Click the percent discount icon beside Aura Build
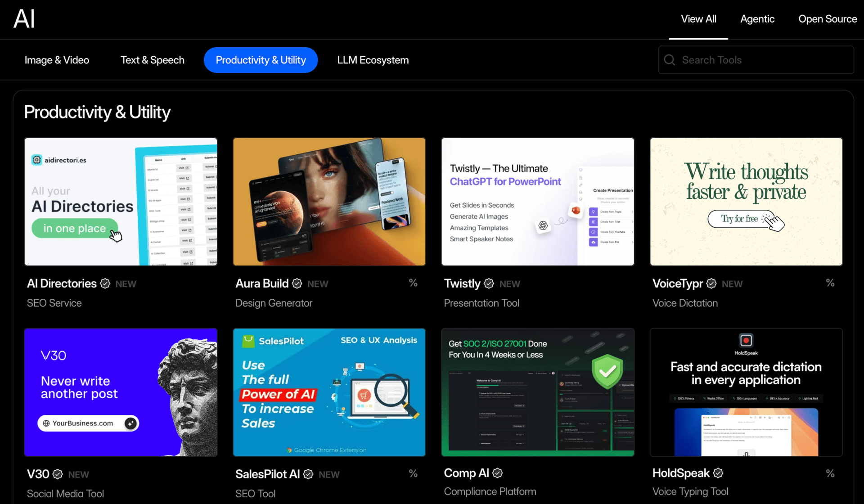The image size is (864, 504). point(413,283)
